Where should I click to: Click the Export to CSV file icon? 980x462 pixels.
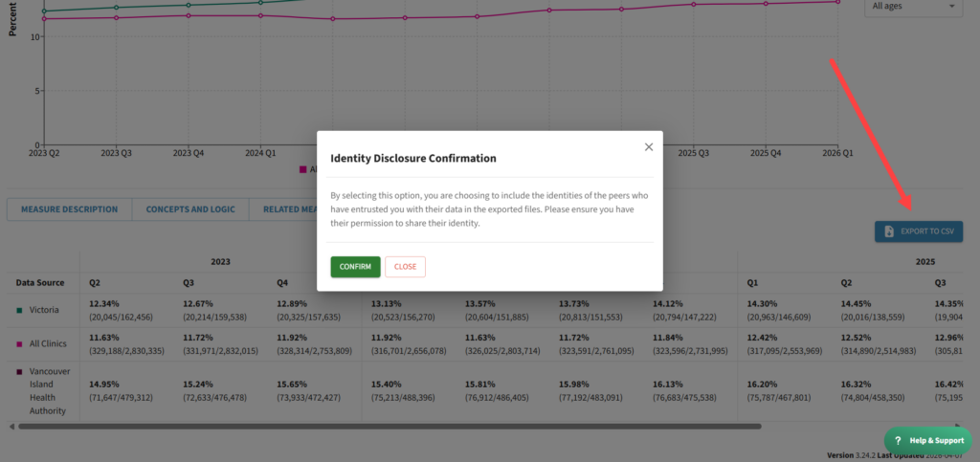point(889,231)
